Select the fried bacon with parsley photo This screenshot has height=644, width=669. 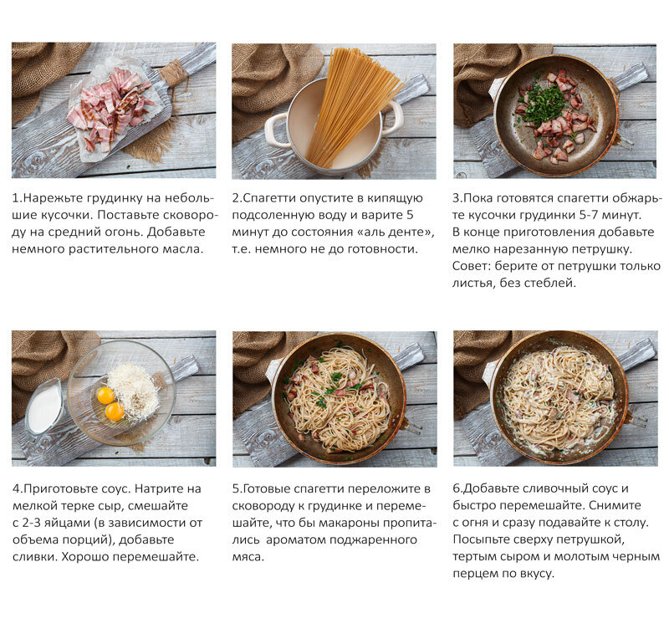[554, 111]
